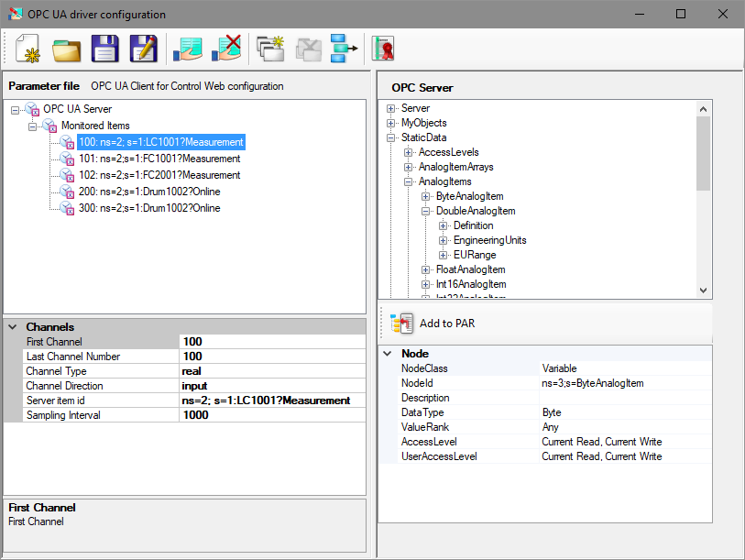Click the NodeClass value Variable
Viewport: 745px width, 560px height.
coord(559,368)
